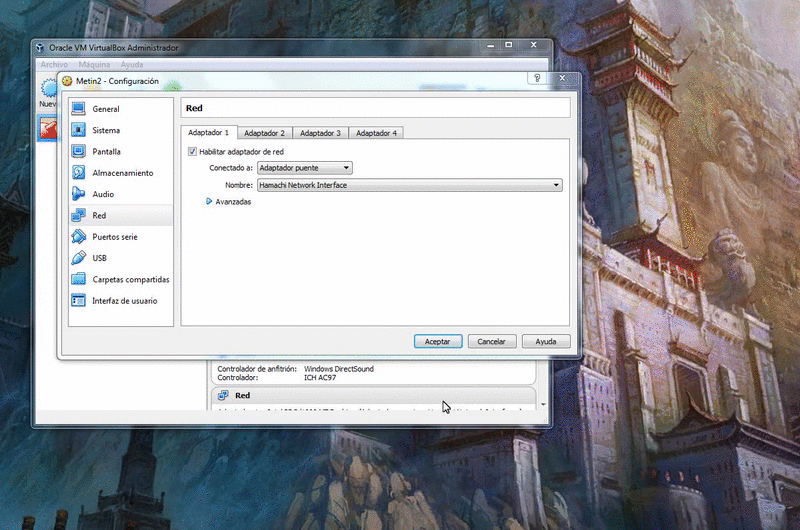The width and height of the screenshot is (800, 530).
Task: Click the dialog help question-mark button
Action: (537, 78)
